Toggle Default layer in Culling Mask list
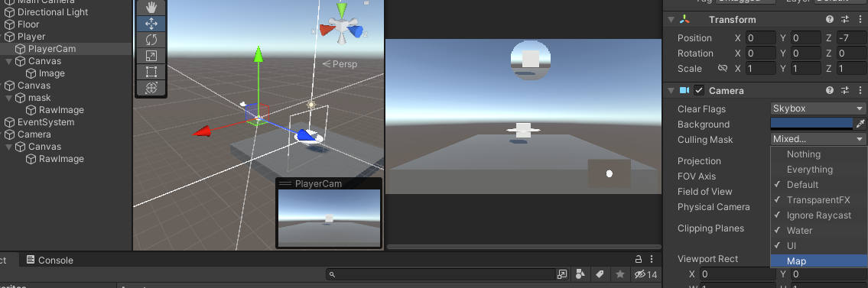Image resolution: width=868 pixels, height=288 pixels. coord(819,185)
